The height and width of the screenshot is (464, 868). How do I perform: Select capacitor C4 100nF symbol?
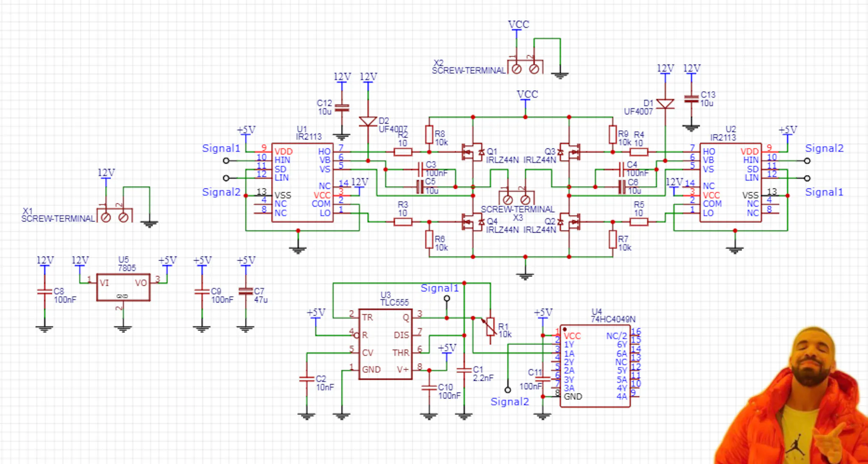pos(621,169)
